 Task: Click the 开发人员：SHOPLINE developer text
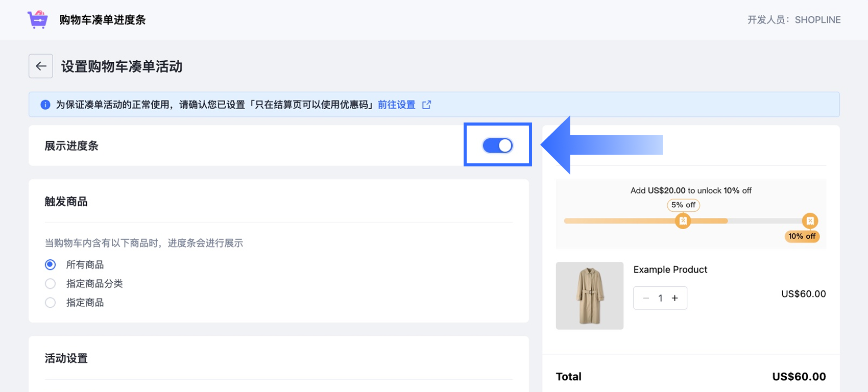[793, 20]
